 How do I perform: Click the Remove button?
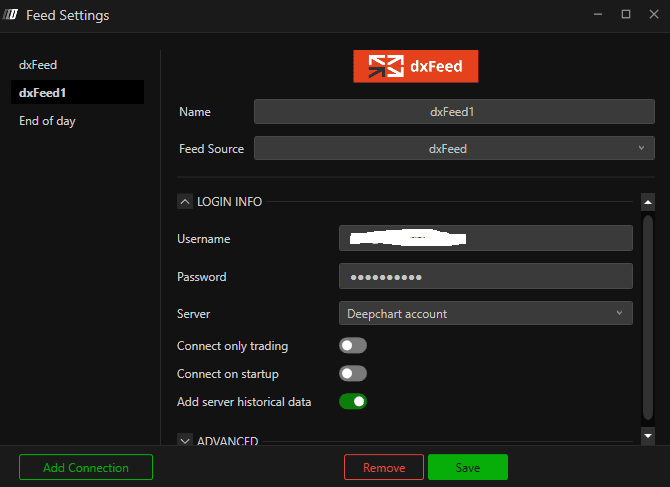pyautogui.click(x=384, y=467)
